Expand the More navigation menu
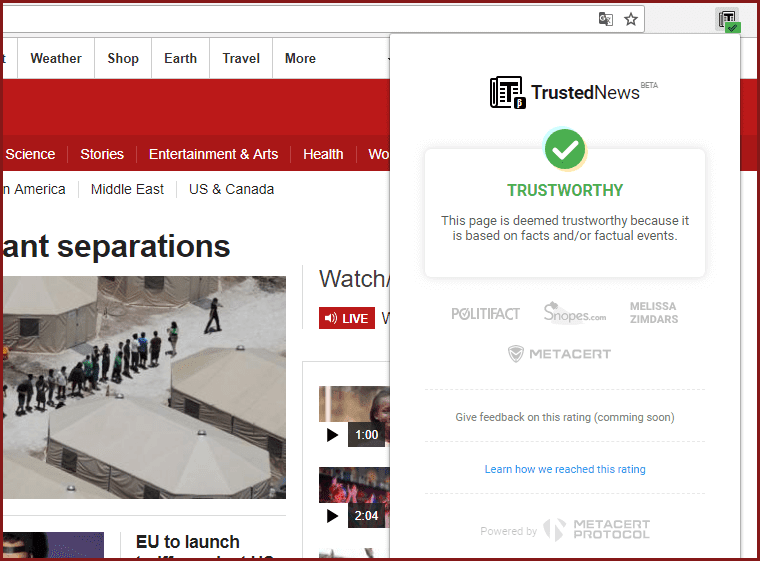Image resolution: width=760 pixels, height=561 pixels. click(x=300, y=58)
